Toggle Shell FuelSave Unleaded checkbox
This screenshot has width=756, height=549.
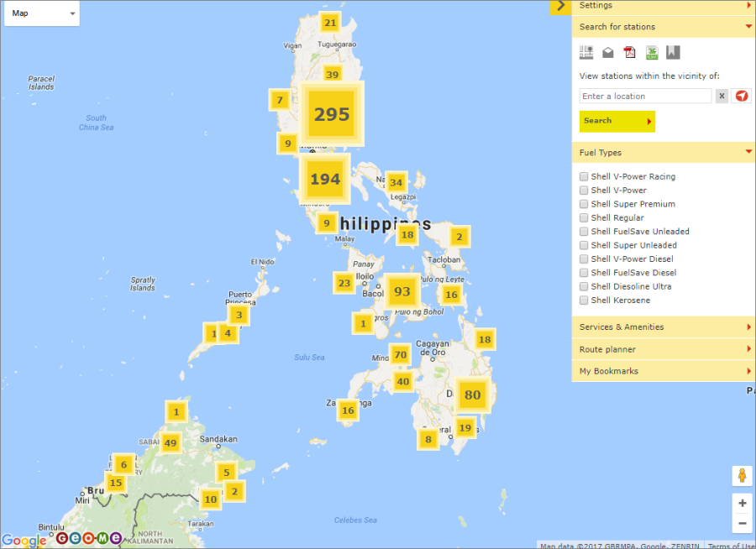click(584, 232)
